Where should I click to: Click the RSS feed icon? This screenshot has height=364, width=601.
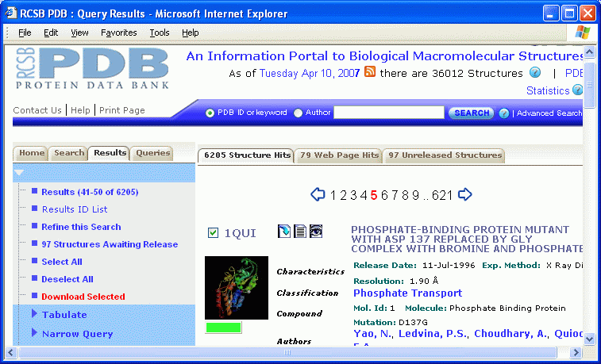click(369, 71)
